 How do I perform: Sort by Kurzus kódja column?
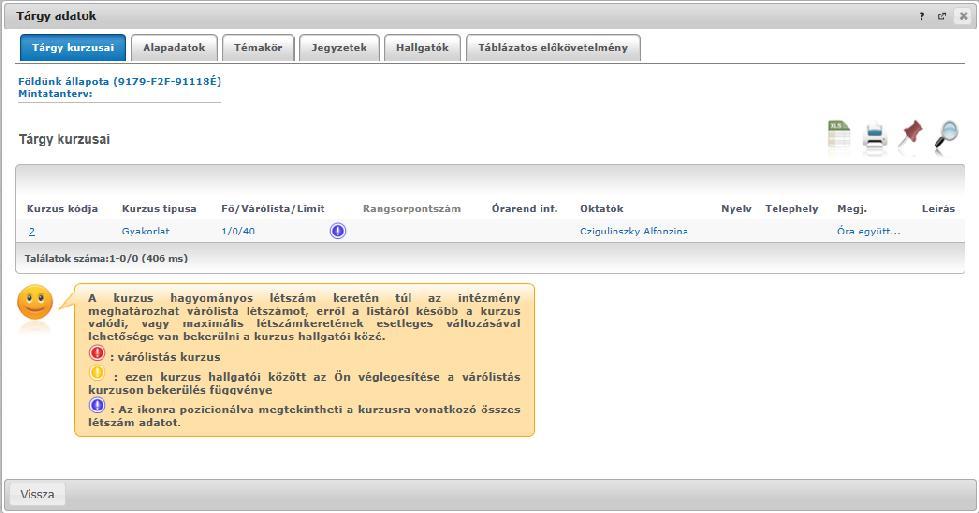[62, 208]
